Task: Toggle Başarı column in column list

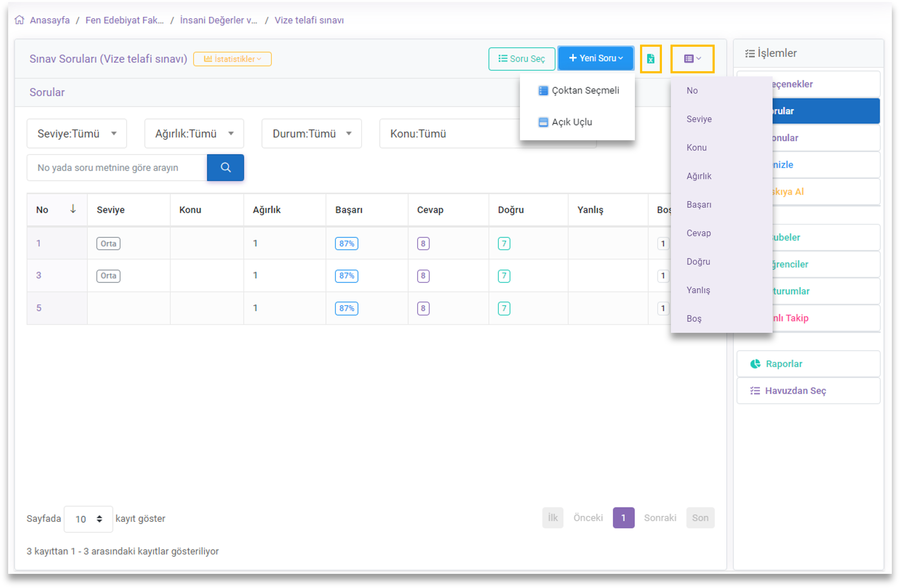Action: (699, 205)
